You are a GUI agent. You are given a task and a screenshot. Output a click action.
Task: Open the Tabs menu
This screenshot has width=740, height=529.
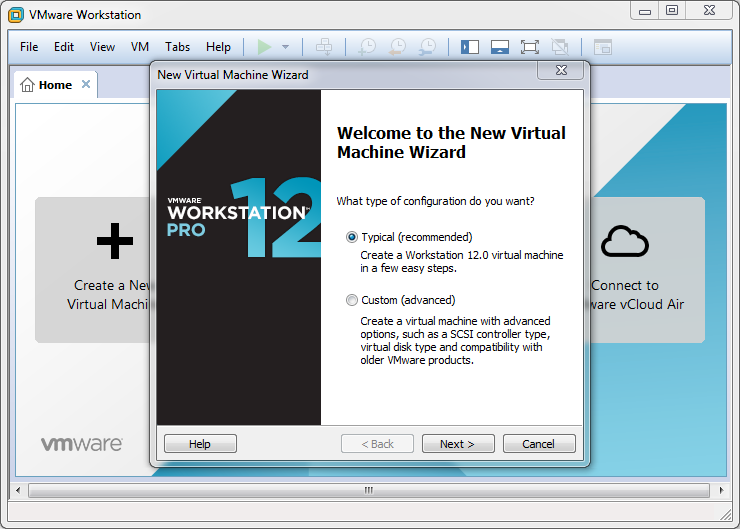pos(177,47)
